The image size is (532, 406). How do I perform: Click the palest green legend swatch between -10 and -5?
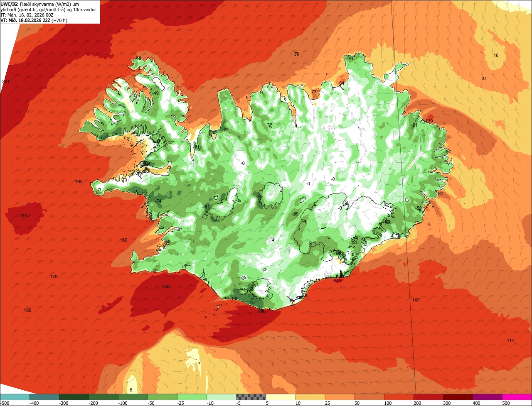[x=221, y=397]
